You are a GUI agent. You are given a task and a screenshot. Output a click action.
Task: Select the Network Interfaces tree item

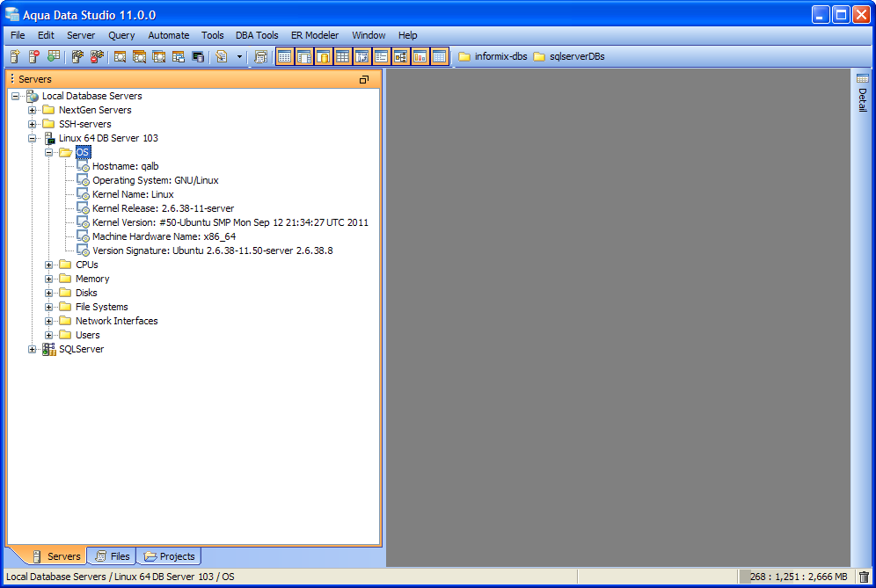click(116, 321)
